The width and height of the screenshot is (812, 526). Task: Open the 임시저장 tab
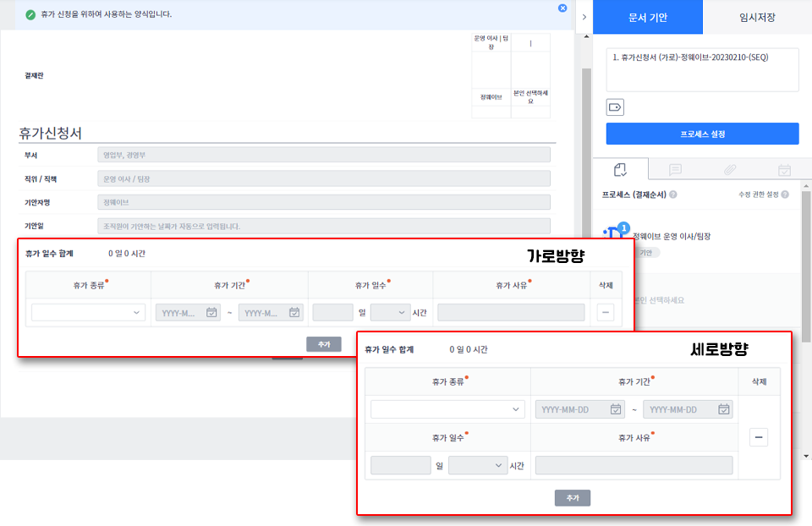click(x=757, y=17)
